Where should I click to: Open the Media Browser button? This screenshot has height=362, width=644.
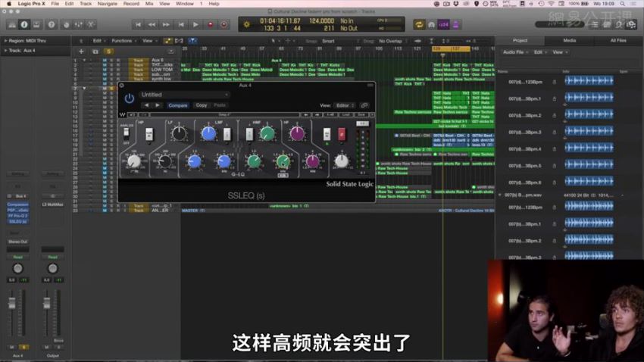pos(631,25)
